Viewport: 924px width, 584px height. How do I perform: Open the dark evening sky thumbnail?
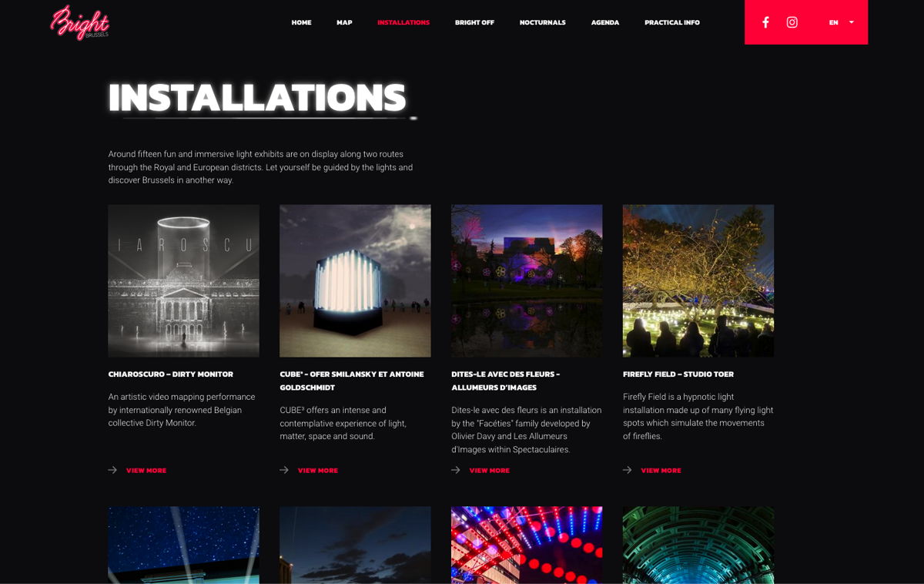click(355, 545)
